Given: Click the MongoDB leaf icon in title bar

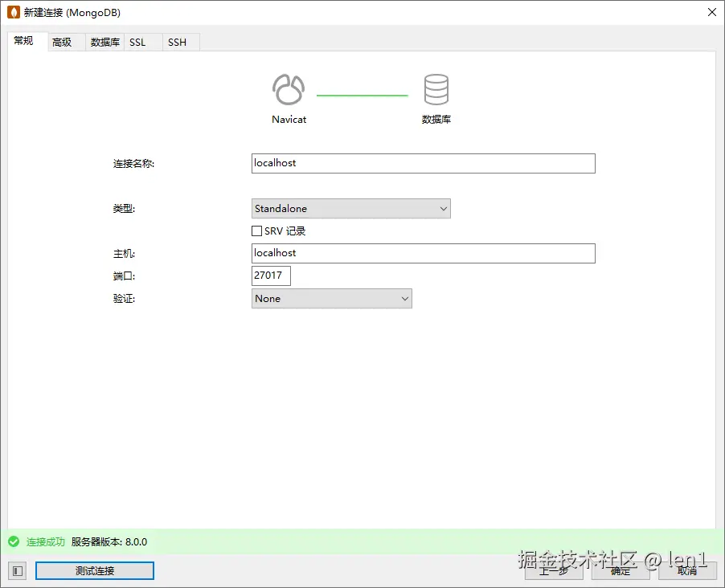Looking at the screenshot, I should pyautogui.click(x=14, y=13).
